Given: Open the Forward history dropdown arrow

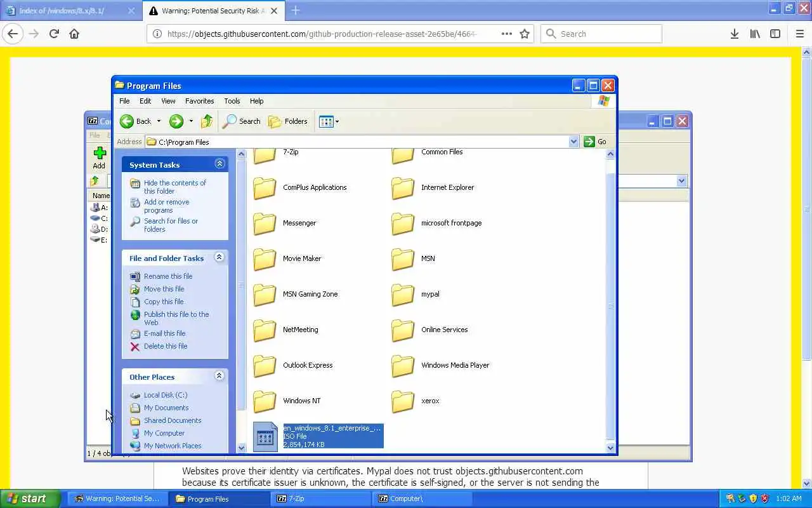Looking at the screenshot, I should point(191,121).
